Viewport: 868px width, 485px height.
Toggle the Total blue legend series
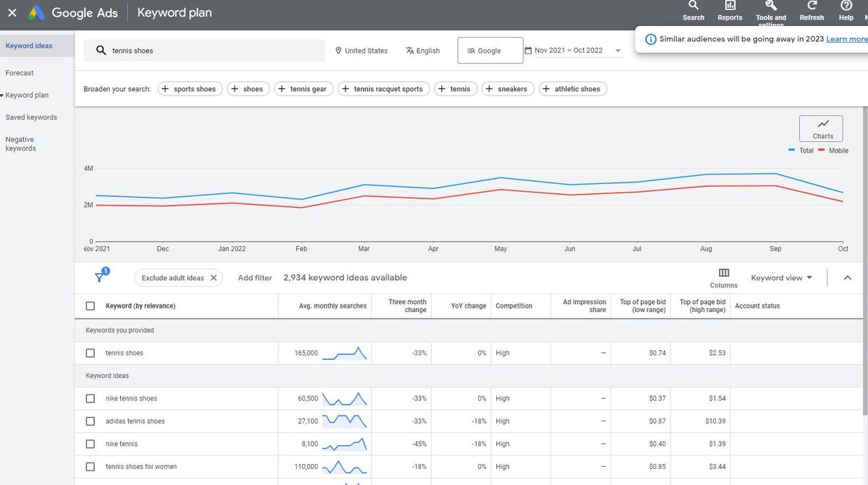tap(801, 151)
